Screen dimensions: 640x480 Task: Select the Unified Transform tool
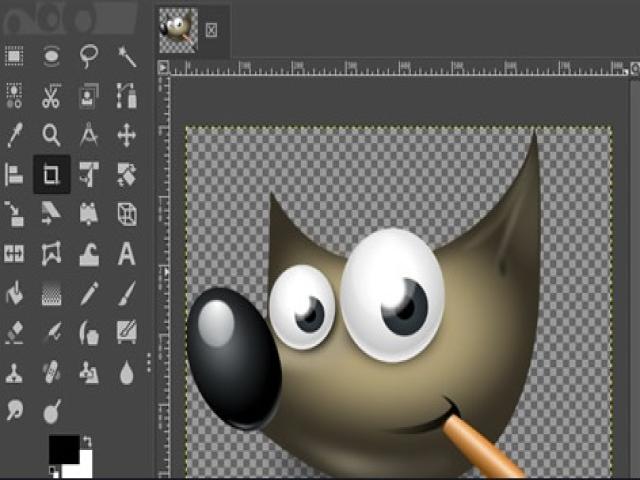pos(89,174)
